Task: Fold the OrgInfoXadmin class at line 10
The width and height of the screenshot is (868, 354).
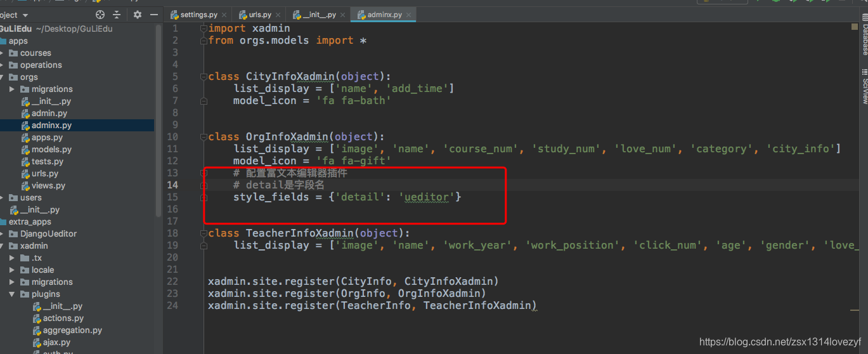Action: (204, 137)
